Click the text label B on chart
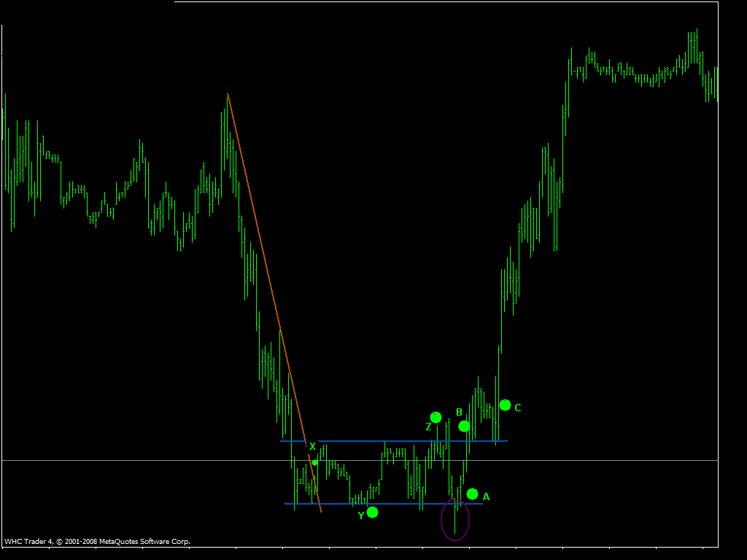Screen dimensions: 747x560 460,413
